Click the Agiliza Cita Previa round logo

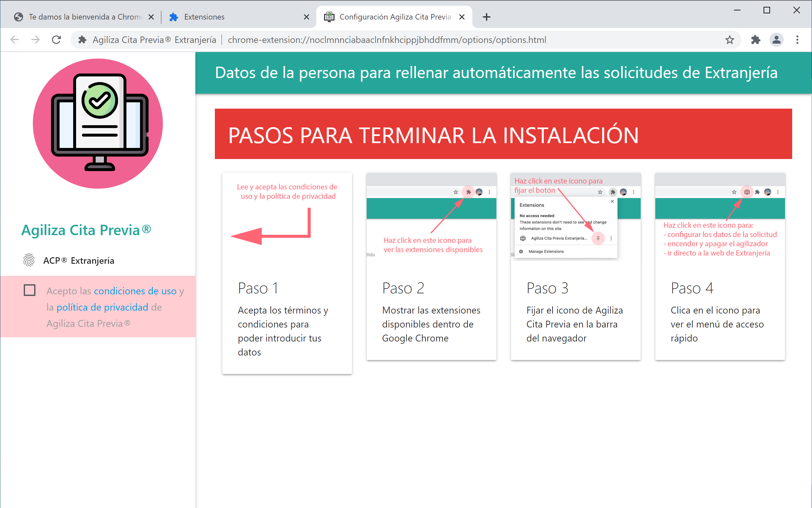[x=98, y=123]
